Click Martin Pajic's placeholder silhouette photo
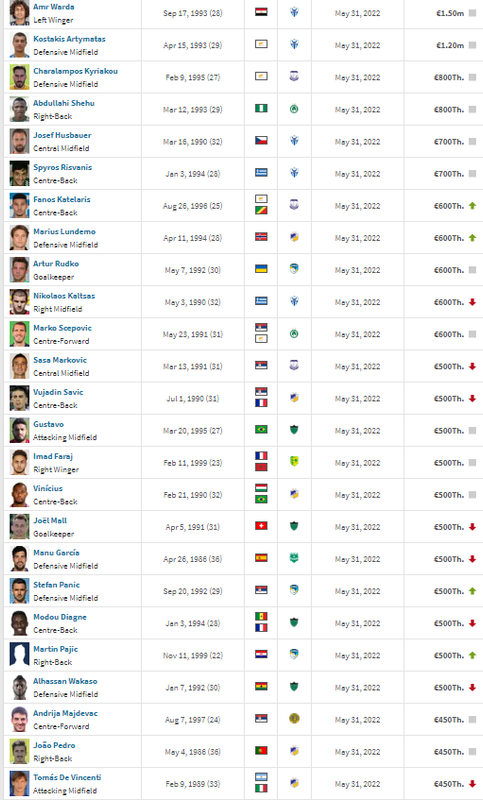Image resolution: width=483 pixels, height=800 pixels. pos(19,655)
